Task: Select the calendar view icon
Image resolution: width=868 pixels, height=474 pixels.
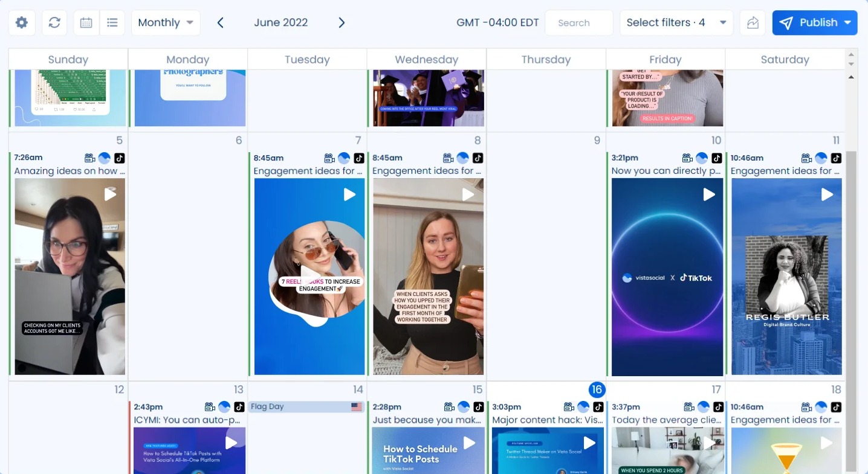Action: pos(86,22)
